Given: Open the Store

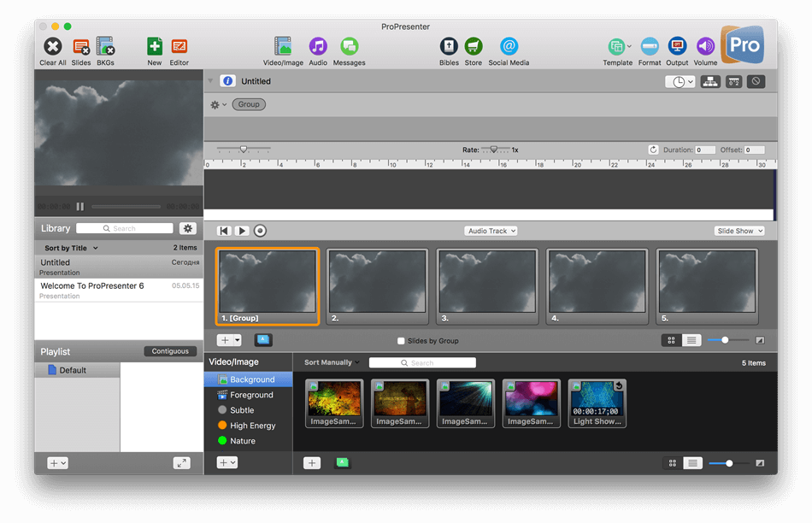Looking at the screenshot, I should click(x=474, y=47).
